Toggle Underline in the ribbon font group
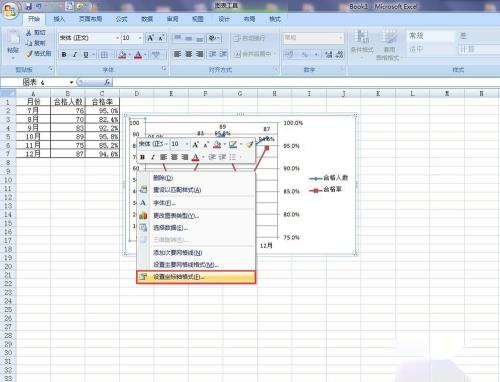This screenshot has width=500, height=382. point(86,54)
